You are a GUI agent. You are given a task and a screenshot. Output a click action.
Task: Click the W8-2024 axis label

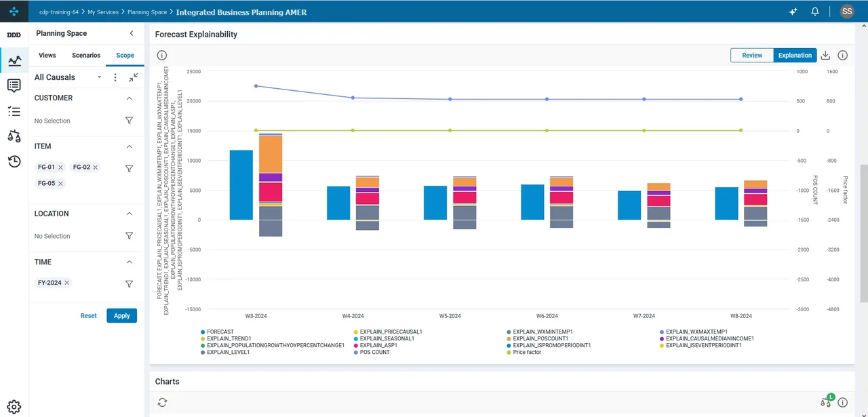[741, 316]
